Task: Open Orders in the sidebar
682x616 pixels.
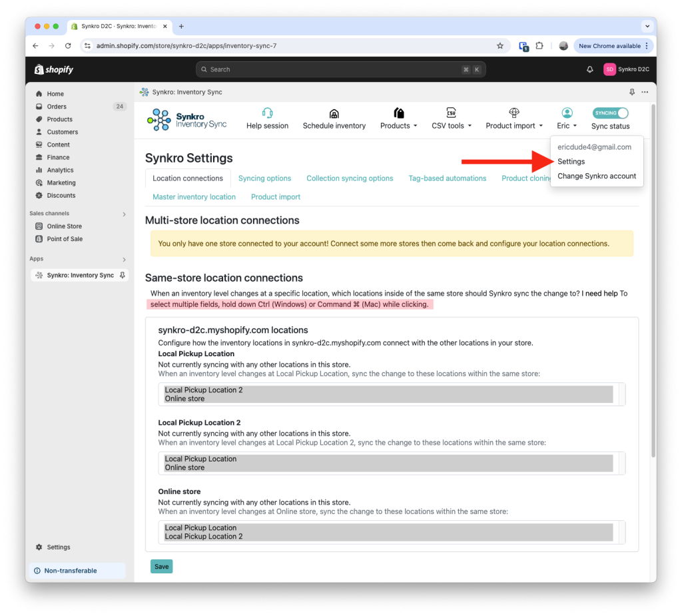Action: (57, 107)
